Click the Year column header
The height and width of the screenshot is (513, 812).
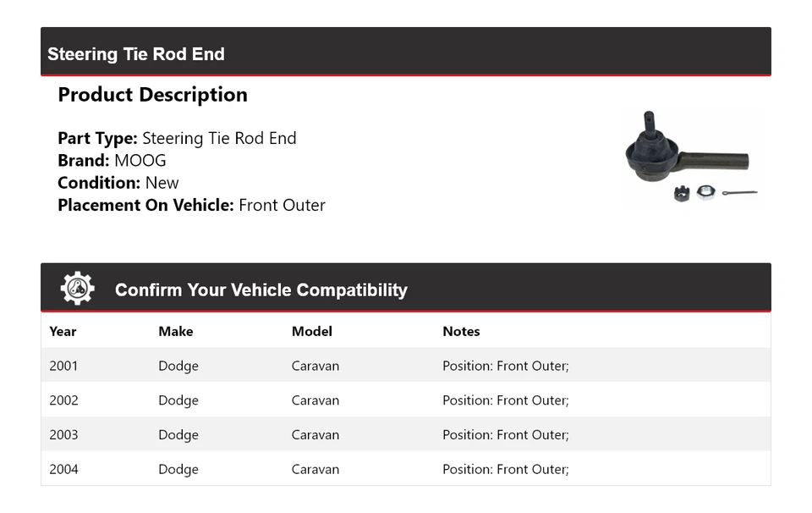click(63, 332)
